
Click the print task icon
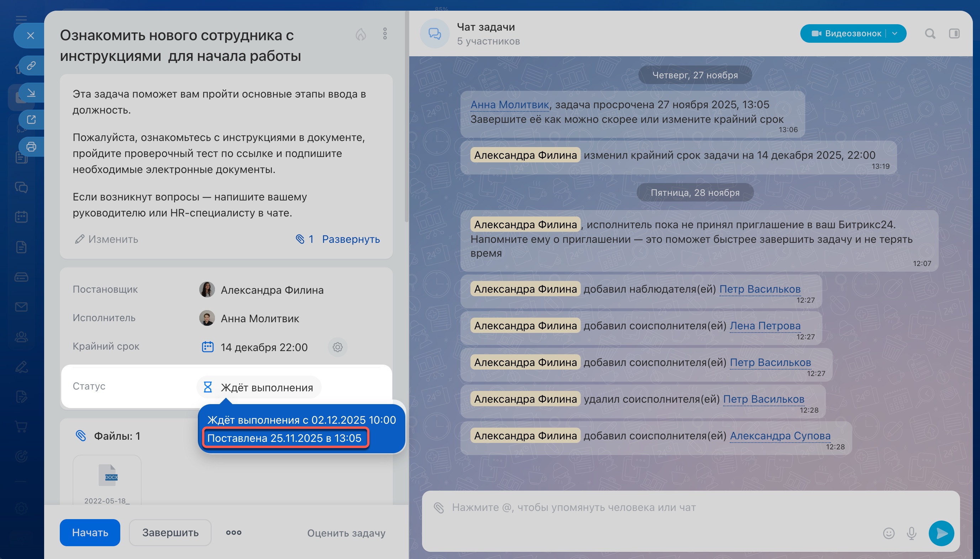(31, 147)
